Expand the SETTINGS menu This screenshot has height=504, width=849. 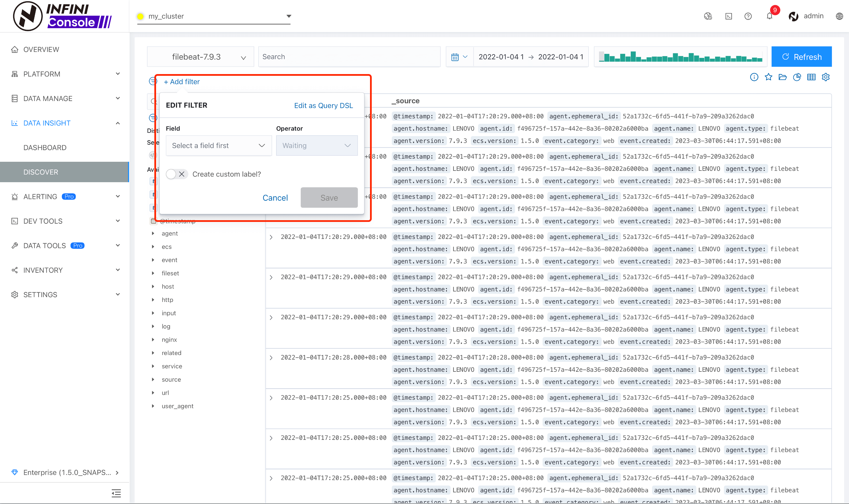tap(64, 295)
